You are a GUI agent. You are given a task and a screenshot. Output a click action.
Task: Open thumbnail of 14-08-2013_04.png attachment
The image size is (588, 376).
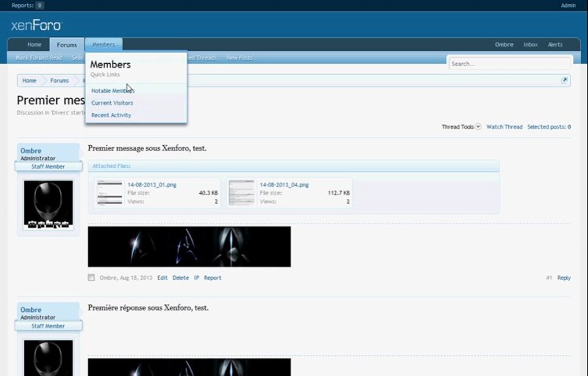pyautogui.click(x=242, y=193)
